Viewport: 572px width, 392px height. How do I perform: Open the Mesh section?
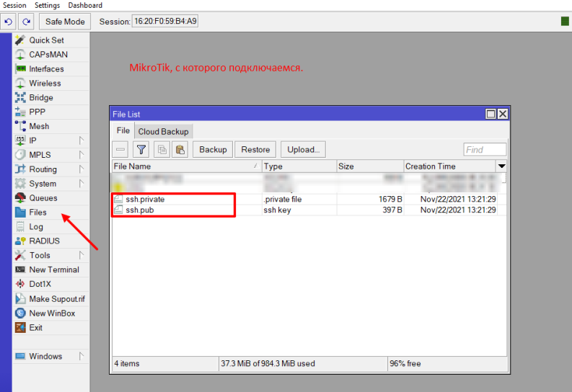51,126
